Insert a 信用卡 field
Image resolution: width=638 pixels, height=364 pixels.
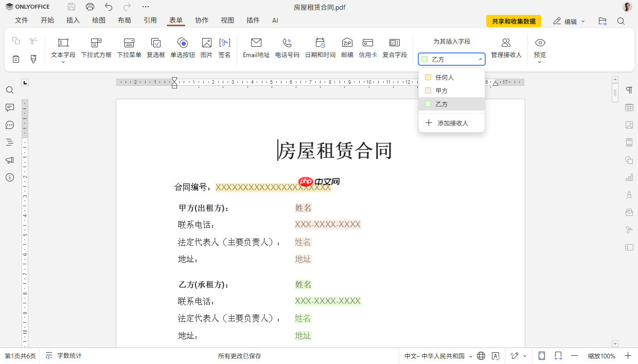coord(367,47)
